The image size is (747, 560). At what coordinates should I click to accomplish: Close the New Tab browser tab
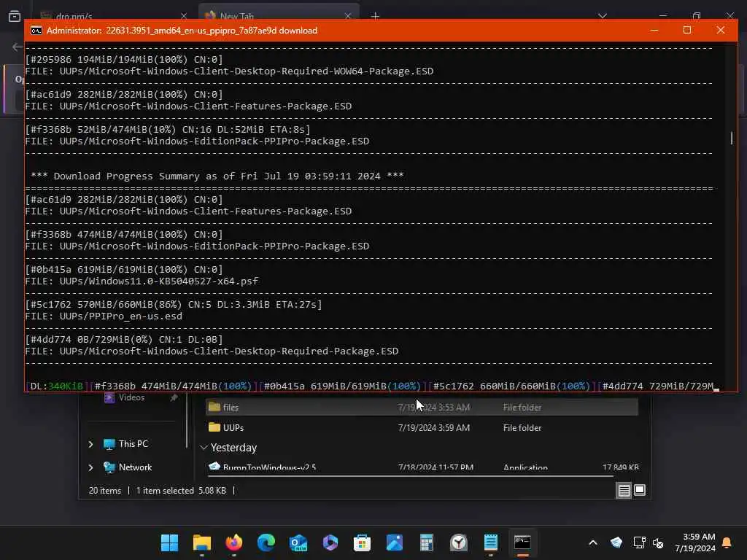[x=348, y=16]
